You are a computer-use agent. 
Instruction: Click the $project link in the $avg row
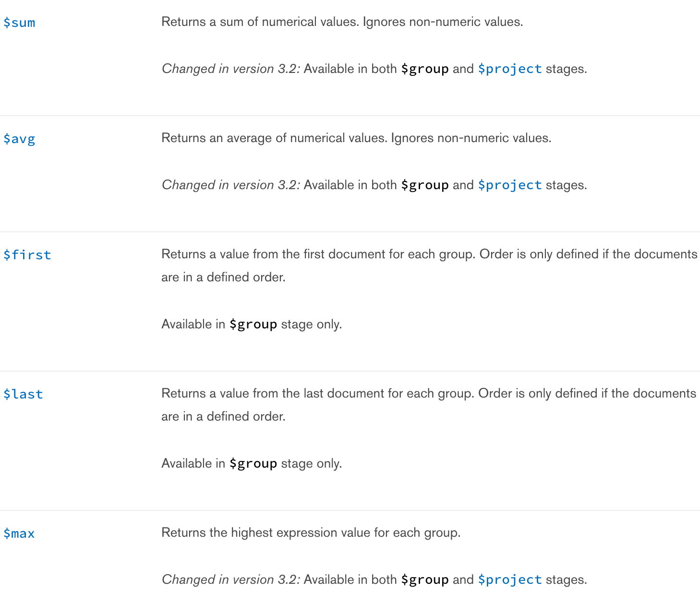point(509,185)
